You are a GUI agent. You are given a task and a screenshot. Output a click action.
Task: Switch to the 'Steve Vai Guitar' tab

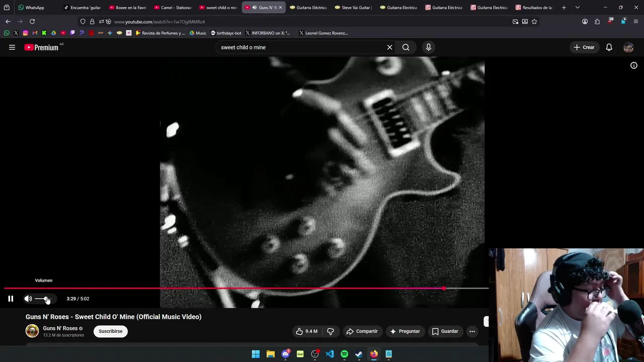click(x=355, y=8)
